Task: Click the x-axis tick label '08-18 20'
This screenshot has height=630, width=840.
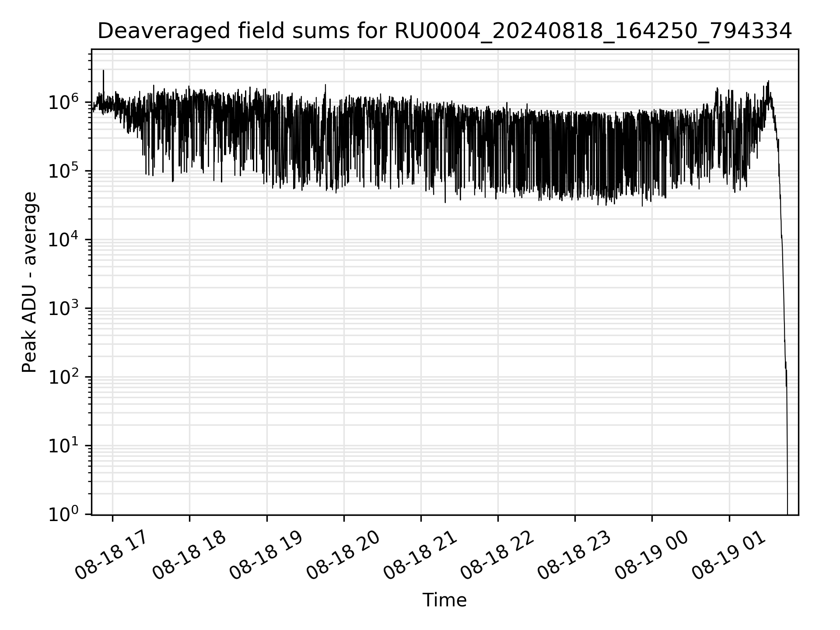Action: [x=343, y=556]
